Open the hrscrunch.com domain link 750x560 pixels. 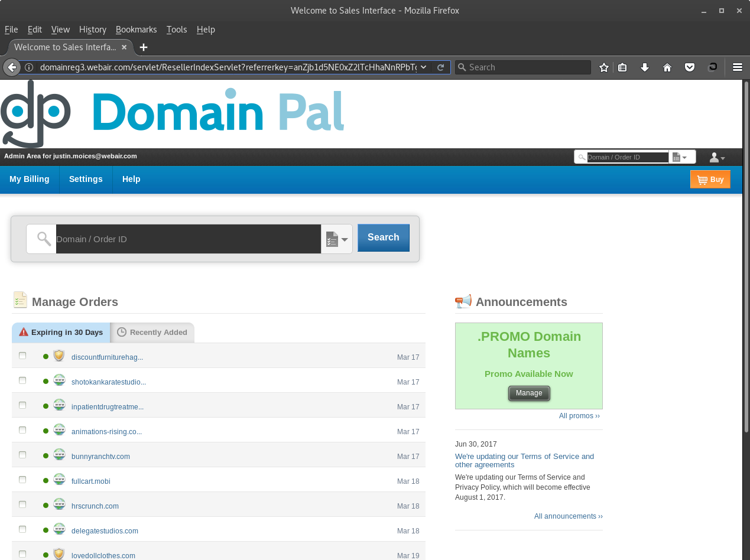[95, 506]
